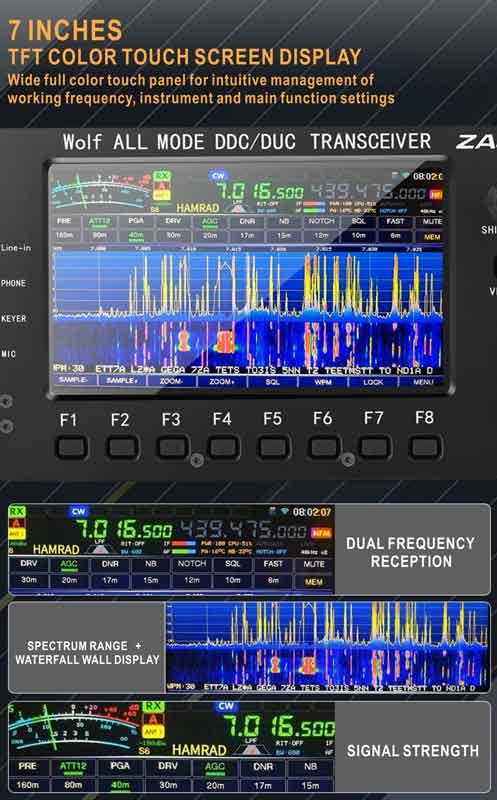Tap the Wi-Fi status icon beside 08:02:07 clock

[285, 511]
